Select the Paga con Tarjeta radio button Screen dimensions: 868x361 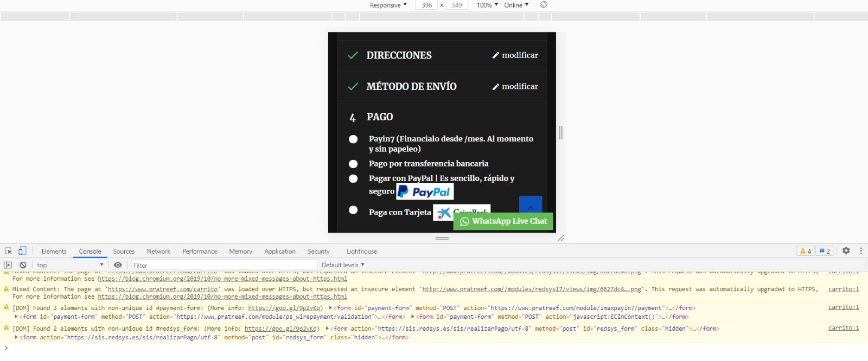pyautogui.click(x=353, y=210)
